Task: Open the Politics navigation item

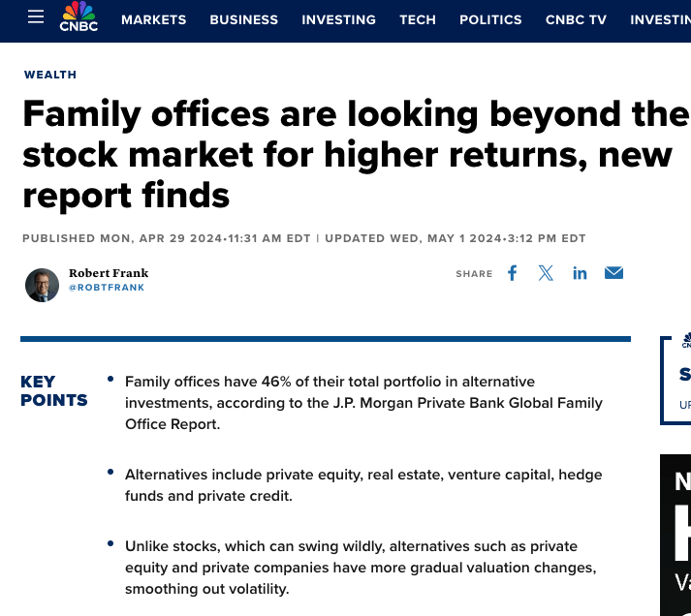Action: coord(490,19)
